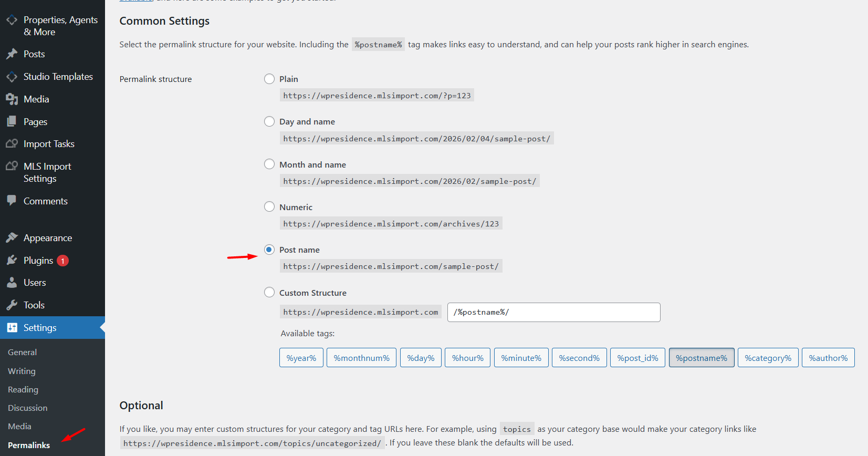Click the Users person icon
868x456 pixels.
[12, 283]
